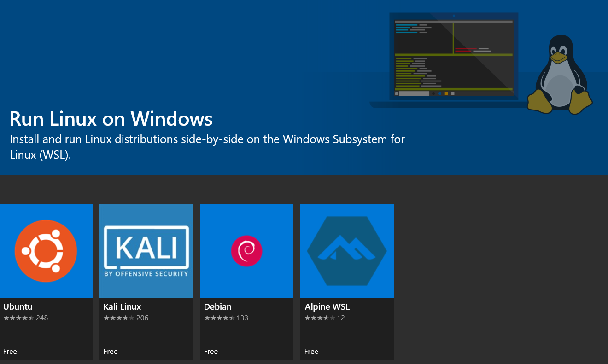The image size is (608, 364).
Task: Click the "Run Linux on Windows" heading
Action: tap(111, 119)
